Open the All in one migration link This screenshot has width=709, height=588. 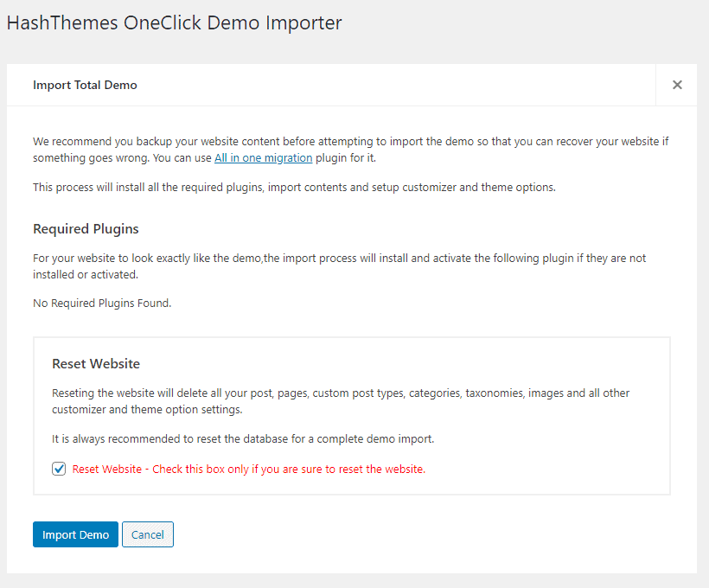click(263, 158)
